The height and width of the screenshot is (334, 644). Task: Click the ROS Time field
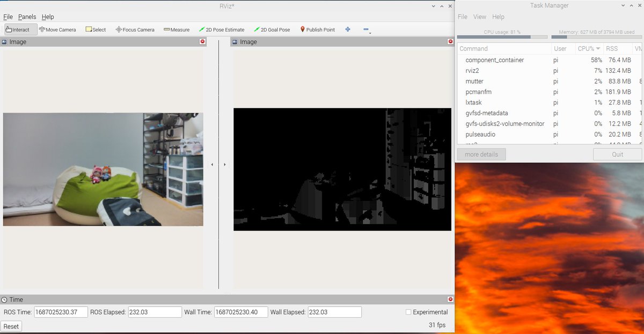click(x=61, y=312)
